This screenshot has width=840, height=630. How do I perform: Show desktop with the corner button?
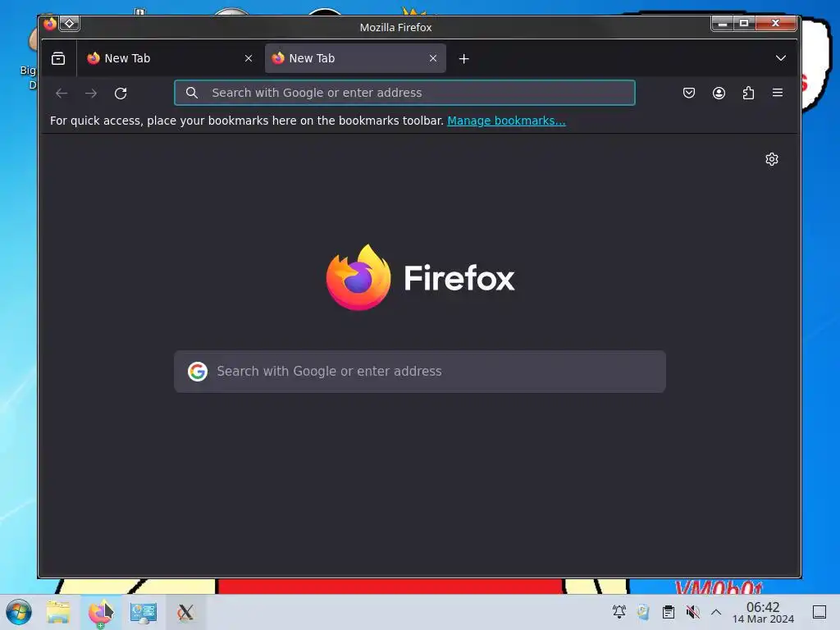(x=819, y=612)
